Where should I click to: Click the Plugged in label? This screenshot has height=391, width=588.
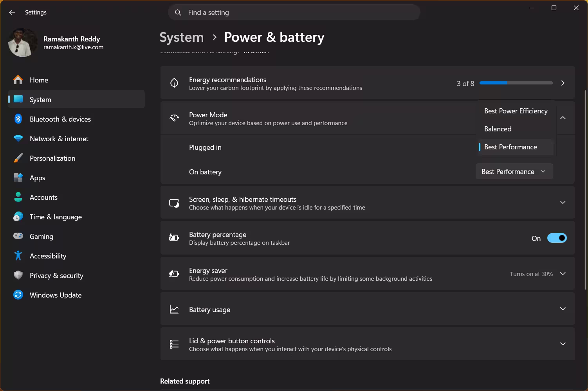coord(205,147)
